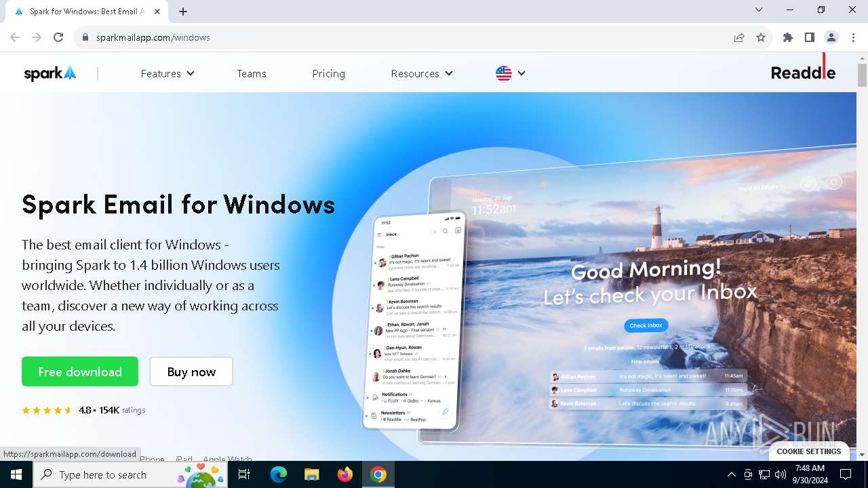
Task: Open the Teams menu item
Action: pyautogui.click(x=252, y=73)
